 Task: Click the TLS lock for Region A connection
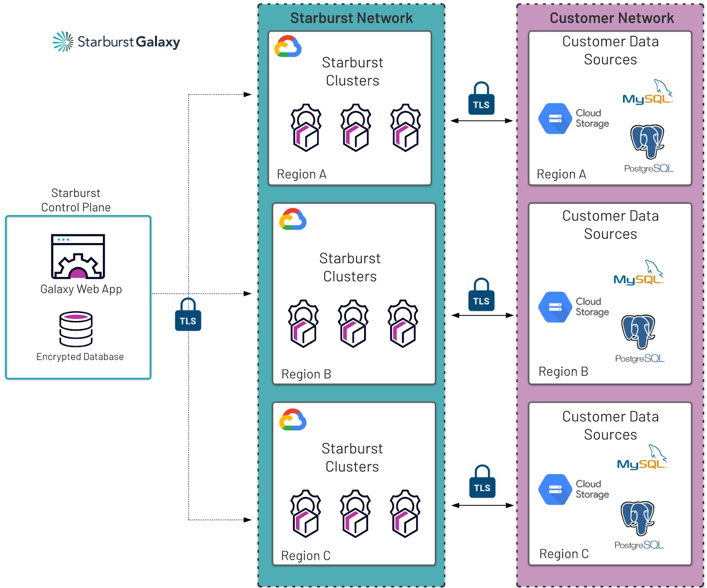pos(481,98)
